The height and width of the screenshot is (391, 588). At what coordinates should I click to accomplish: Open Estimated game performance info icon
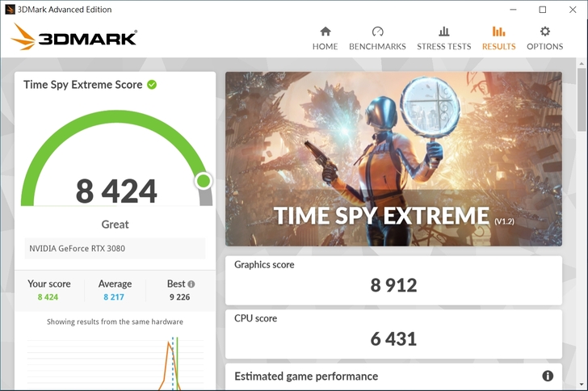click(x=548, y=376)
